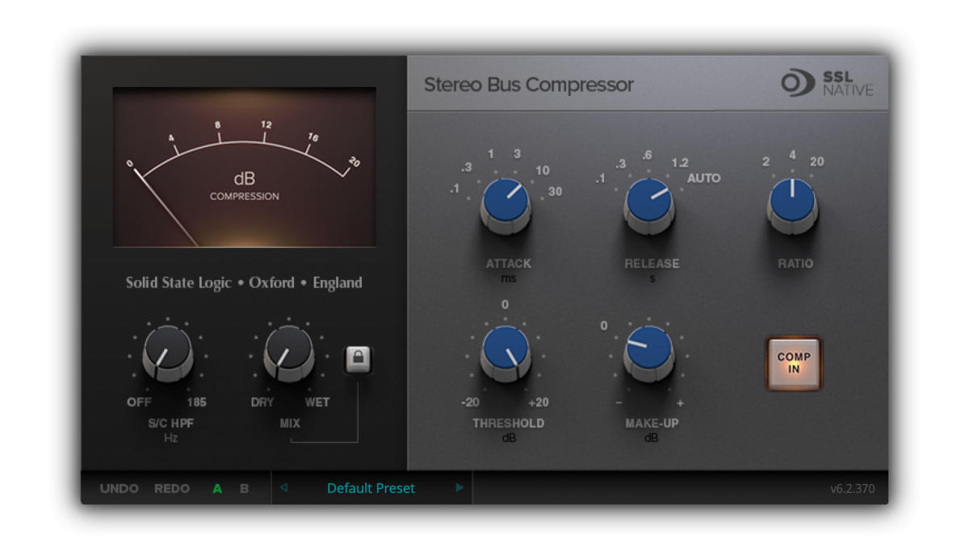Image resolution: width=969 pixels, height=560 pixels.
Task: Go to previous preset with left arrow
Action: 284,488
